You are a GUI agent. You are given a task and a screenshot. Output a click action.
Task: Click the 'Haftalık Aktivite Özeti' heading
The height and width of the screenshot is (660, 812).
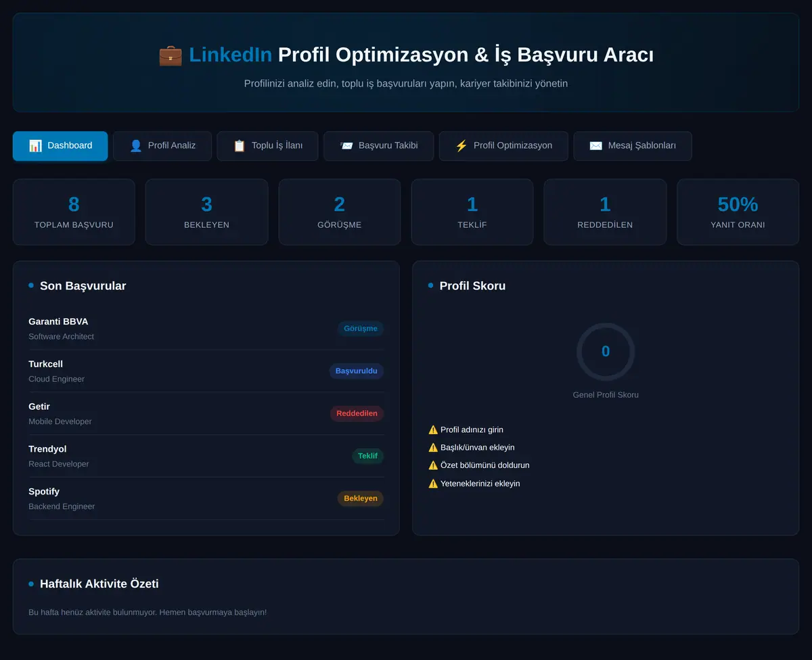pyautogui.click(x=99, y=584)
